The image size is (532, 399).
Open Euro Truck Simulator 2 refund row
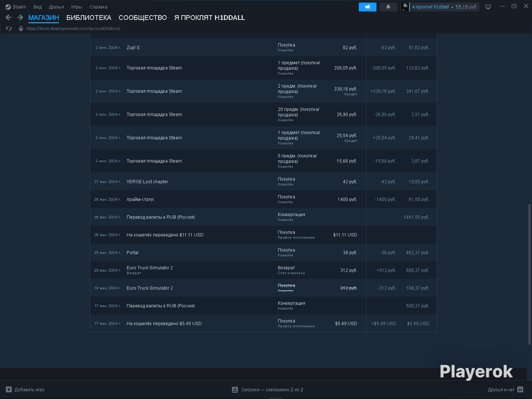pos(263,270)
